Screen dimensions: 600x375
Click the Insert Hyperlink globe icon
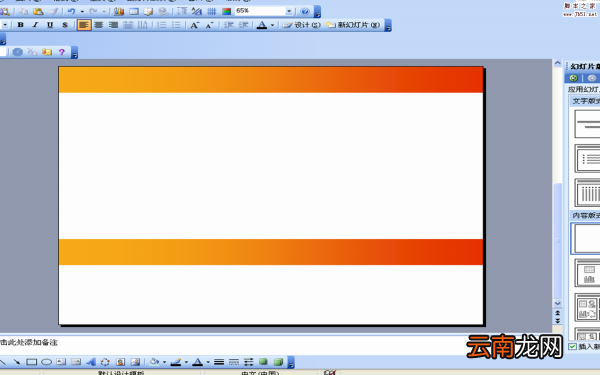coord(163,11)
